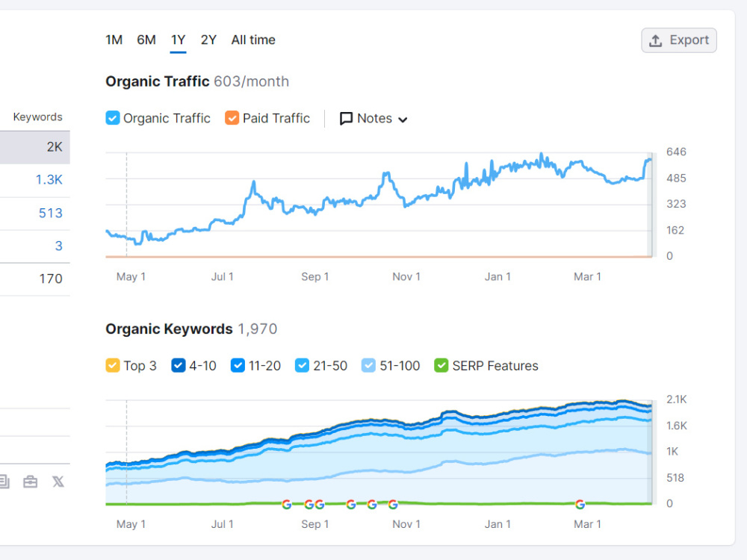Click the Google update marker near Mar 1

[580, 504]
